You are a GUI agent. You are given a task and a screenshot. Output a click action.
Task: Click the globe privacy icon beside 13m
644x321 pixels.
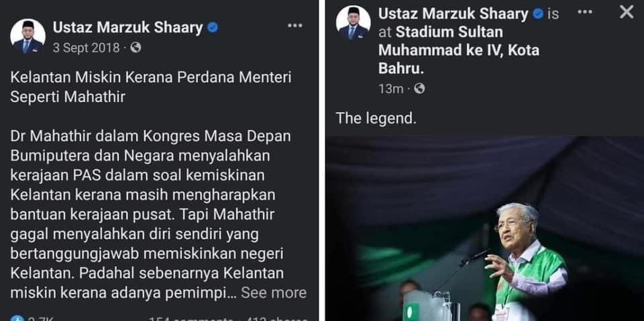(419, 89)
